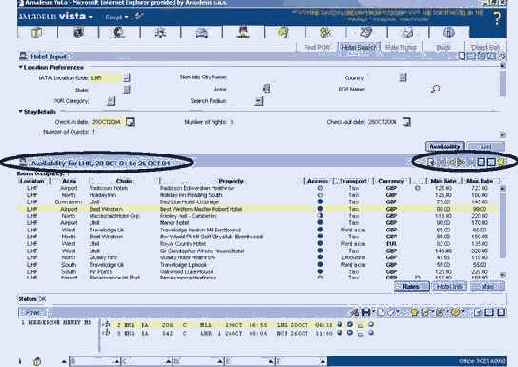The height and width of the screenshot is (367, 518).
Task: Switch to the Book tab
Action: pyautogui.click(x=443, y=47)
